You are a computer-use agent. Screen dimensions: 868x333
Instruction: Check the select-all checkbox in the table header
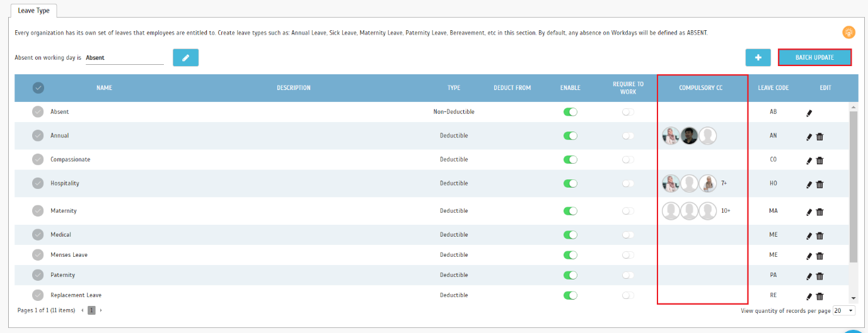click(38, 87)
